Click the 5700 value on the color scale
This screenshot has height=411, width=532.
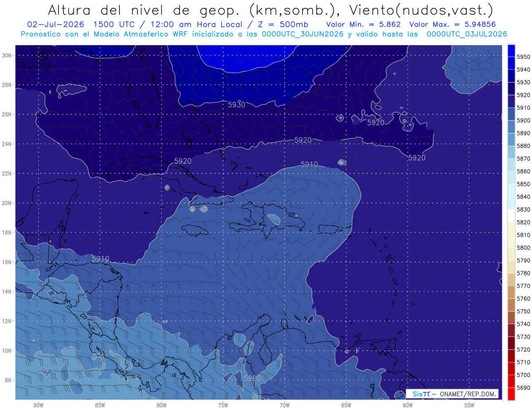tap(524, 375)
